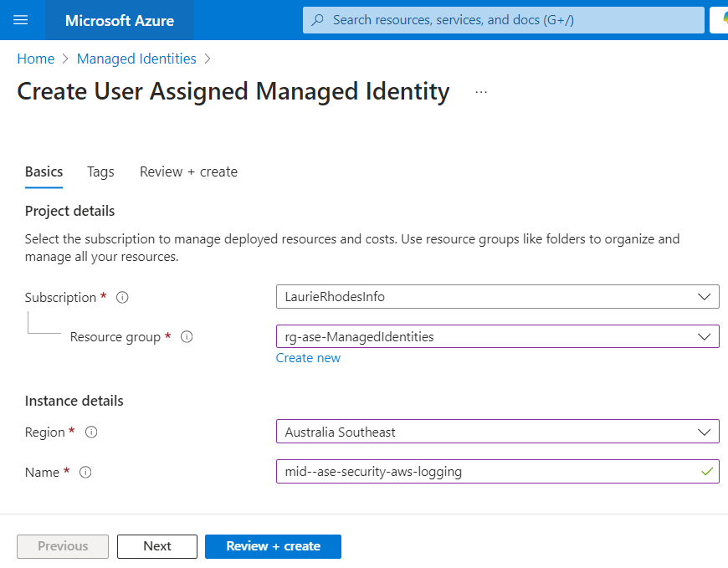
Task: Click the green validation checkmark in the Name field
Action: pos(706,472)
